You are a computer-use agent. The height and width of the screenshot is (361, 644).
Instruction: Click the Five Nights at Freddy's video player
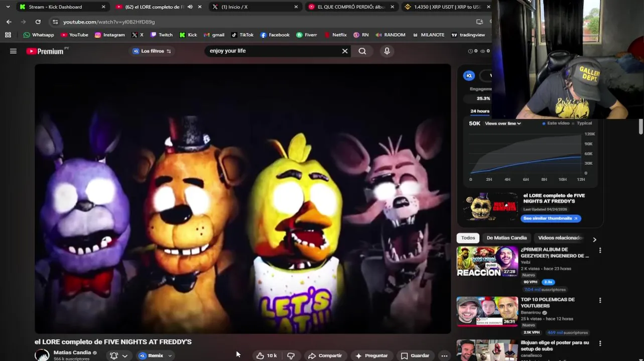(243, 199)
